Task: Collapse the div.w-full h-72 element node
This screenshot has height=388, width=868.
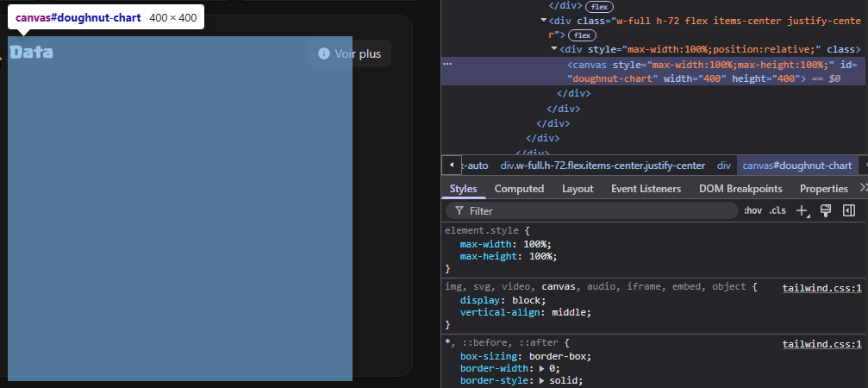Action: pos(544,21)
